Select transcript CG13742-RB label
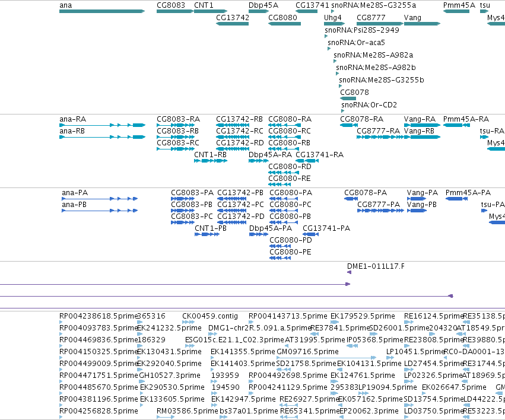The height and width of the screenshot is (420, 505). click(x=239, y=119)
